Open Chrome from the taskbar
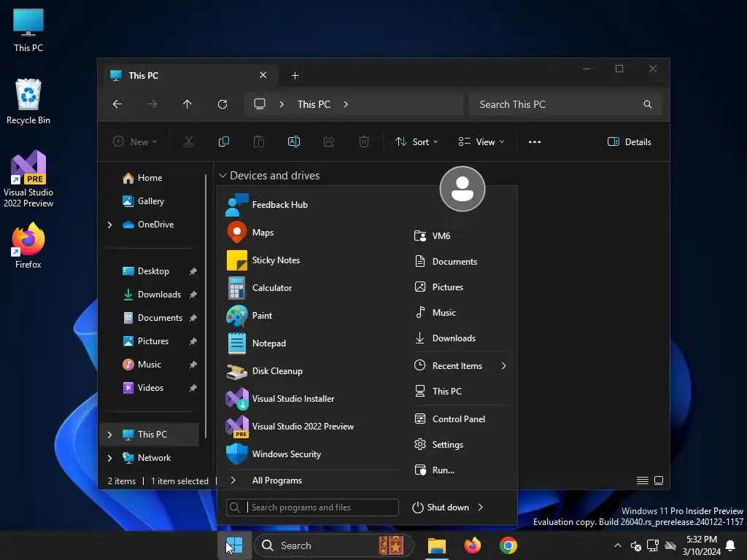 pyautogui.click(x=508, y=545)
